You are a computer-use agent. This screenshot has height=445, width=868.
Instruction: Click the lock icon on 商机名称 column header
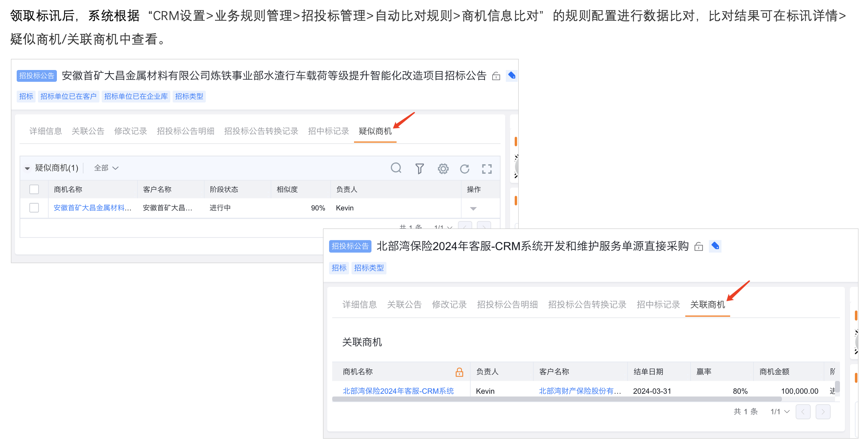click(x=459, y=372)
